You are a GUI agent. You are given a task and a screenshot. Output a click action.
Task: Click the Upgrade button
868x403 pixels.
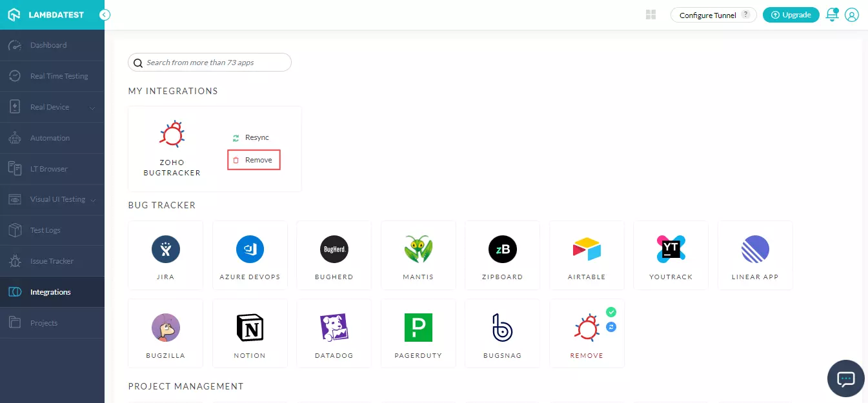[791, 15]
